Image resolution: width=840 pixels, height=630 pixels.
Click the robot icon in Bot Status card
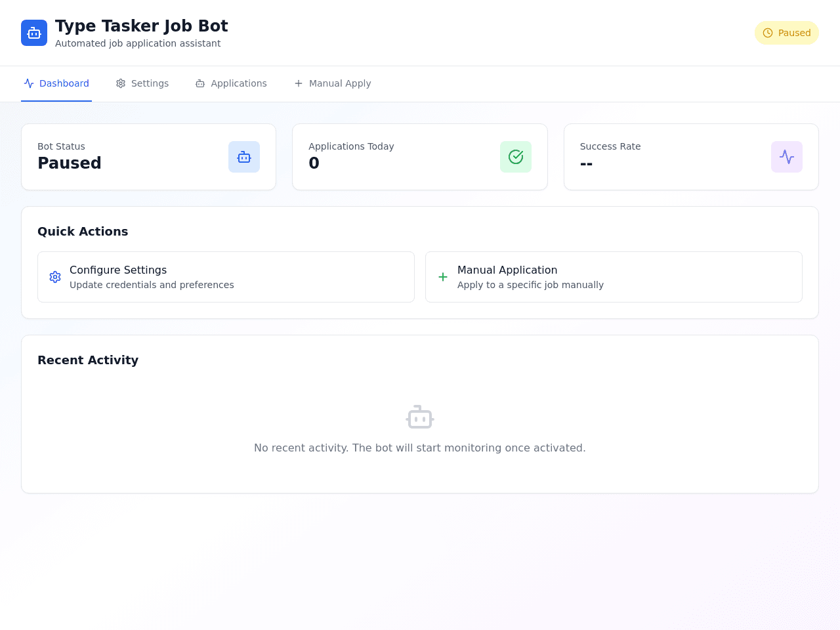click(x=244, y=157)
